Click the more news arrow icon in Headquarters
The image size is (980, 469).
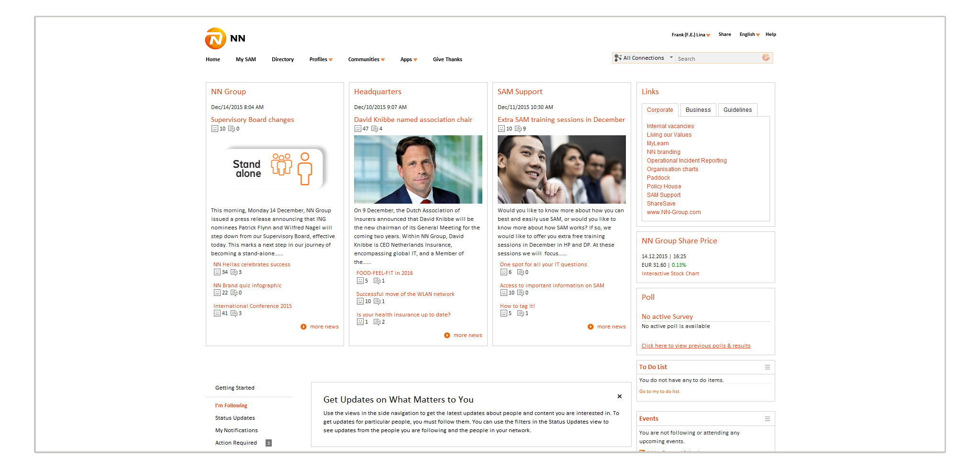click(x=447, y=336)
